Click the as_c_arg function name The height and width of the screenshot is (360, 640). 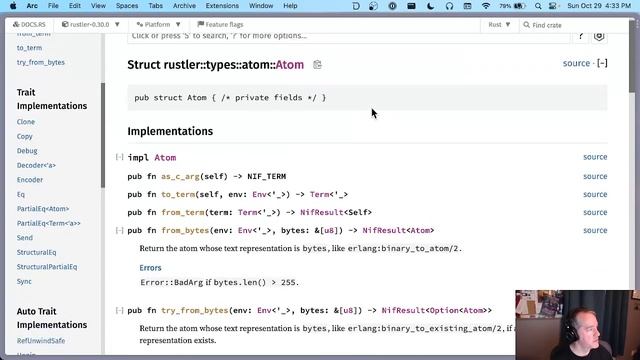(180, 177)
